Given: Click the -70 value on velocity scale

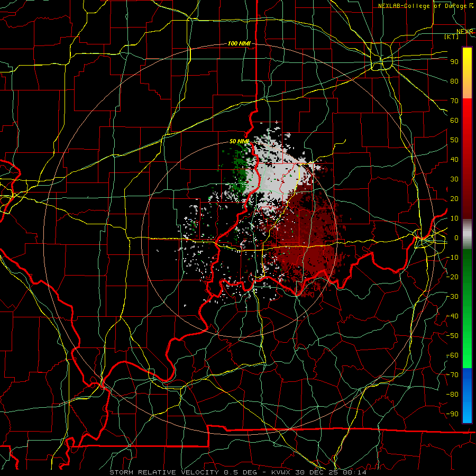Looking at the screenshot, I should click(x=452, y=375).
